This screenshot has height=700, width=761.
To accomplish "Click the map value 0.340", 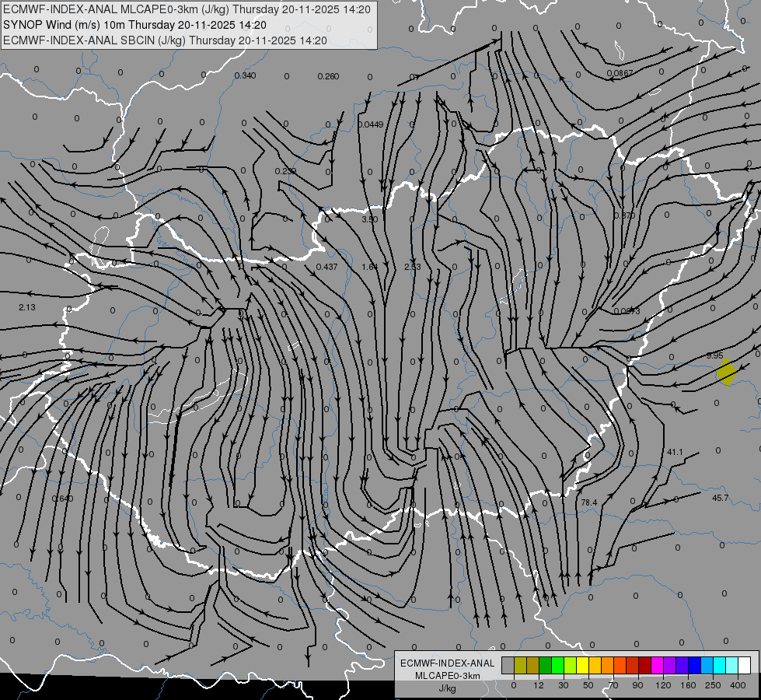I will 245,75.
